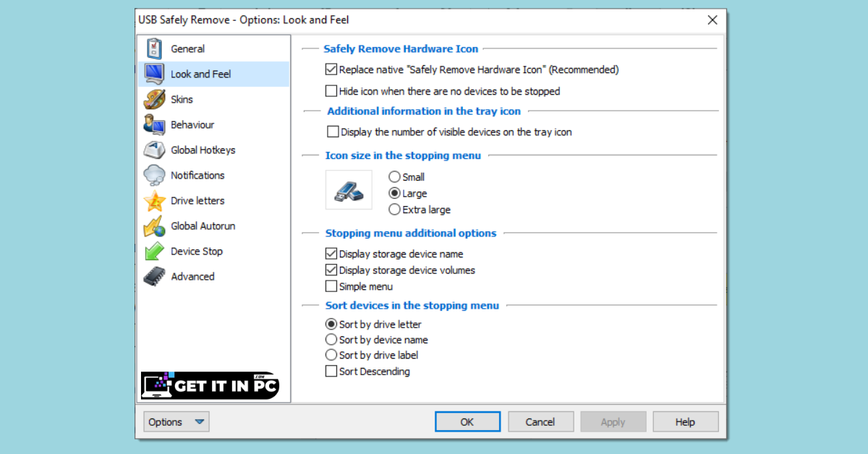The image size is (868, 454).
Task: Uncheck Display storage device name
Action: click(x=331, y=254)
